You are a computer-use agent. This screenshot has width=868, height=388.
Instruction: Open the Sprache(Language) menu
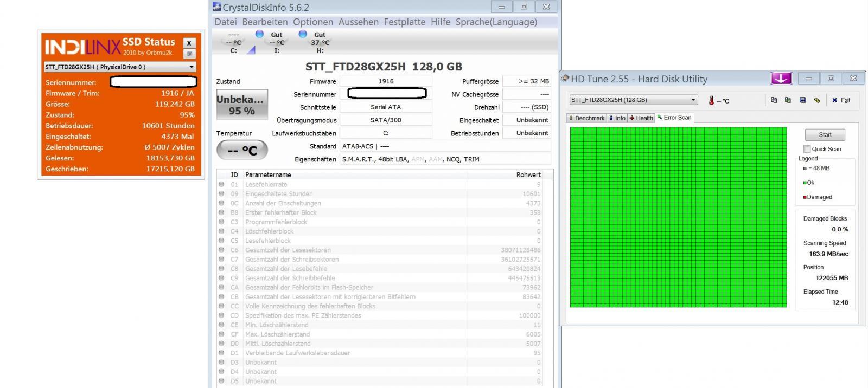tap(496, 22)
